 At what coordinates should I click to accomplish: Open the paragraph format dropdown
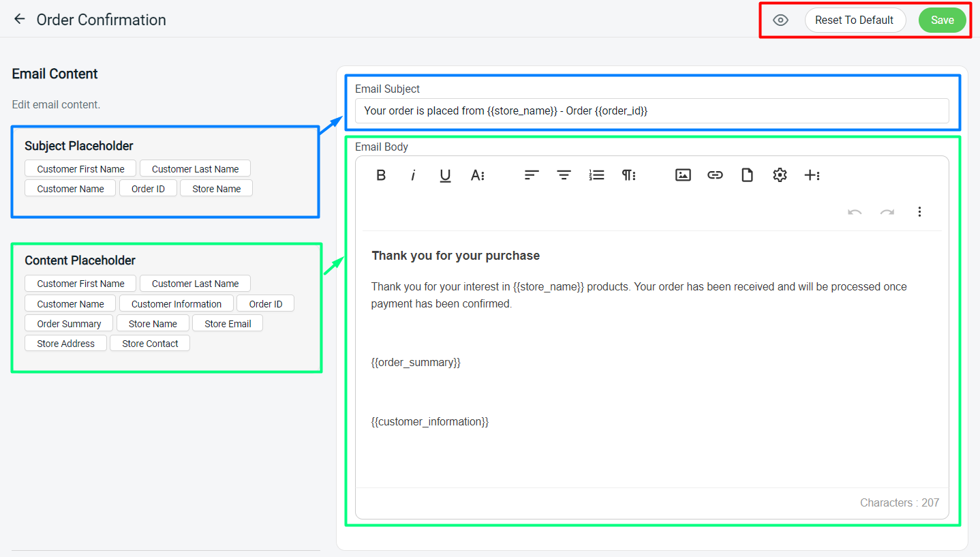[x=628, y=175]
